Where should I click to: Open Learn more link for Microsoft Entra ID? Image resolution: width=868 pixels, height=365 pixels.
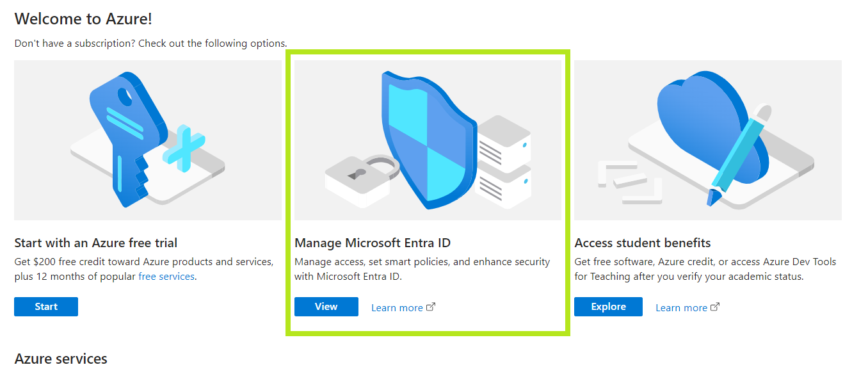(397, 307)
